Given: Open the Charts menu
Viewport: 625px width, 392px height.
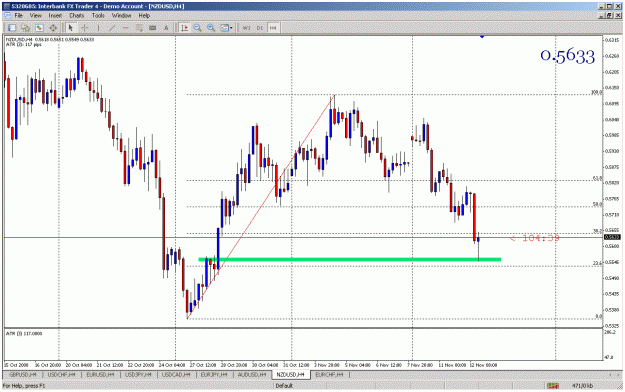Looking at the screenshot, I should point(77,16).
